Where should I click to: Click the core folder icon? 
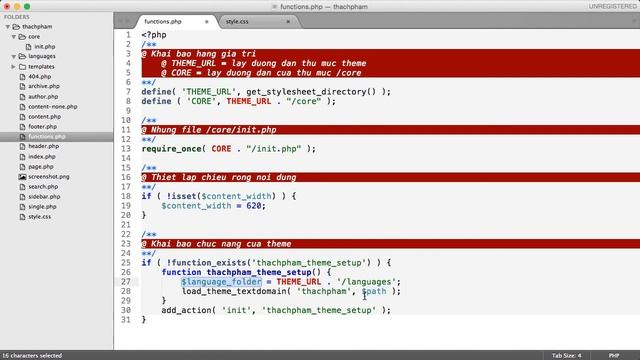click(x=22, y=37)
